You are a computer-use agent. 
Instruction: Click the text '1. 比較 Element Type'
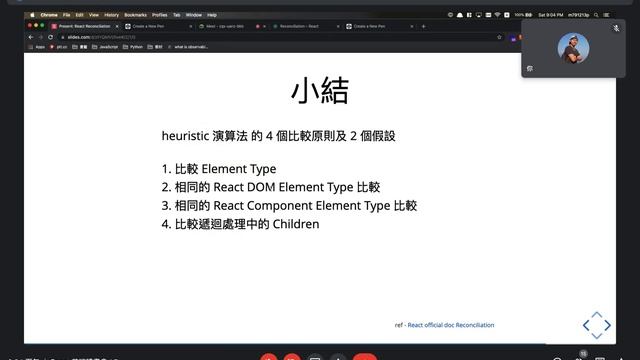pyautogui.click(x=219, y=169)
